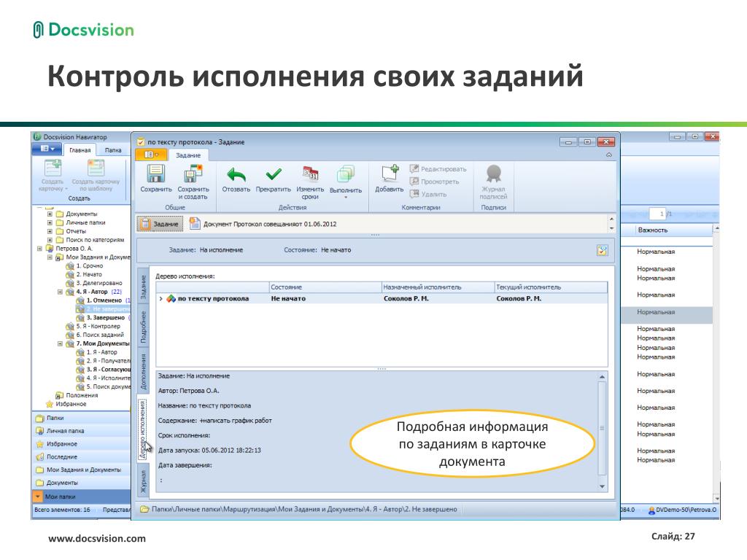Click the Отозвать green arrow icon
The width and height of the screenshot is (747, 560).
236,175
